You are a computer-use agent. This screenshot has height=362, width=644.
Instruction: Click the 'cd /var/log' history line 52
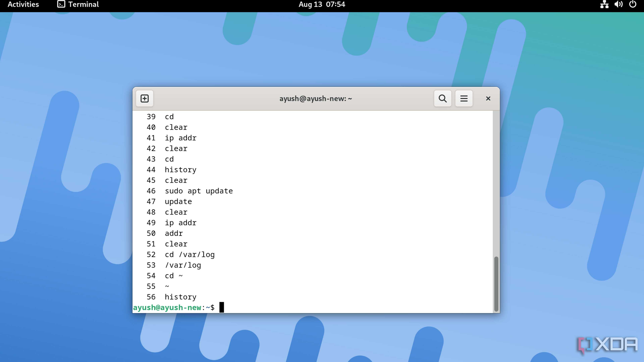point(190,255)
